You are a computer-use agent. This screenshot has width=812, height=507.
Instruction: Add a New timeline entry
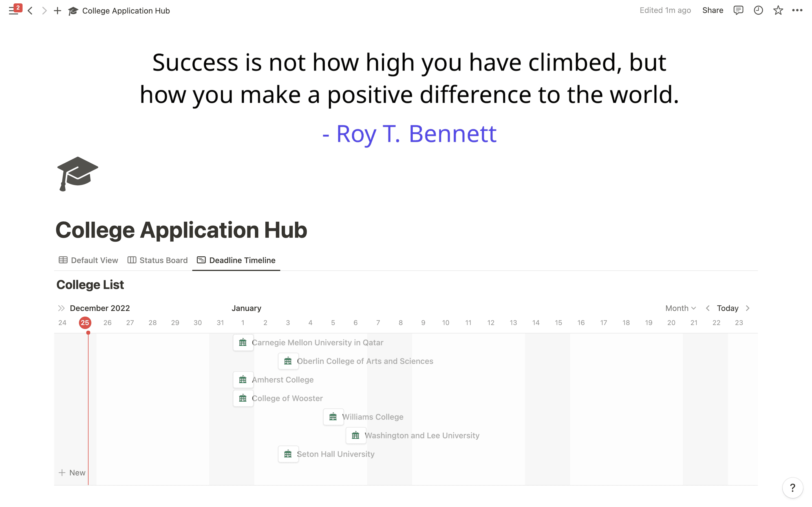click(72, 472)
